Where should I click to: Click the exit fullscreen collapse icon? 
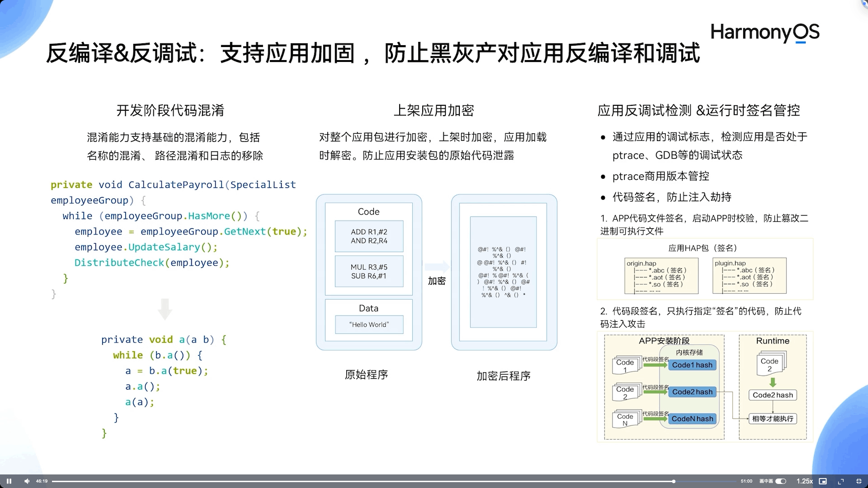[859, 481]
